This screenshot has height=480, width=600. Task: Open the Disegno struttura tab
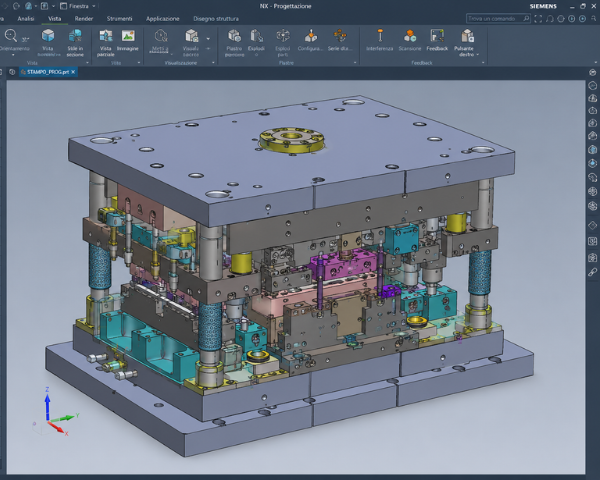[x=216, y=19]
